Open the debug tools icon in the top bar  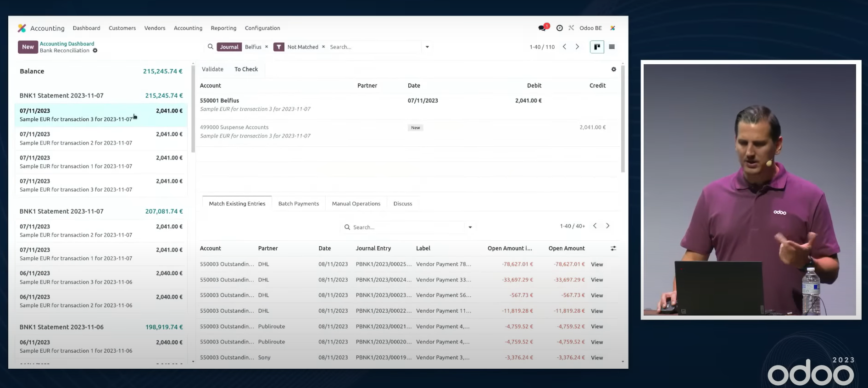click(x=571, y=28)
